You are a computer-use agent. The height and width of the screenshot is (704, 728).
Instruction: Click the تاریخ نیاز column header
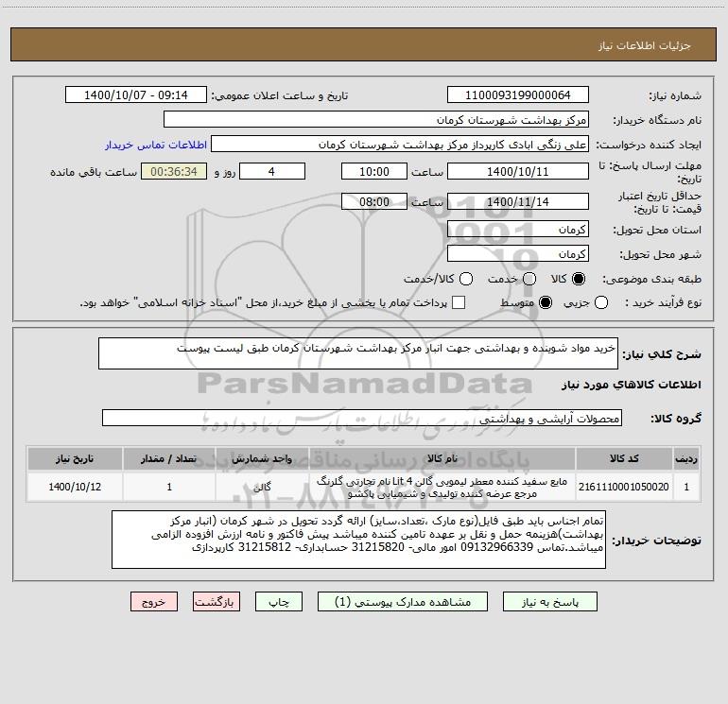[x=75, y=458]
